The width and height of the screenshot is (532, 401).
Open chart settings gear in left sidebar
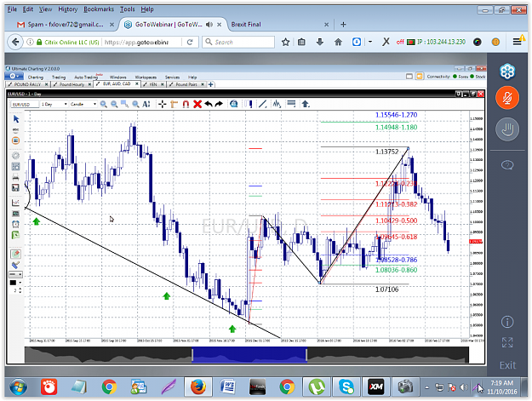tap(15, 156)
